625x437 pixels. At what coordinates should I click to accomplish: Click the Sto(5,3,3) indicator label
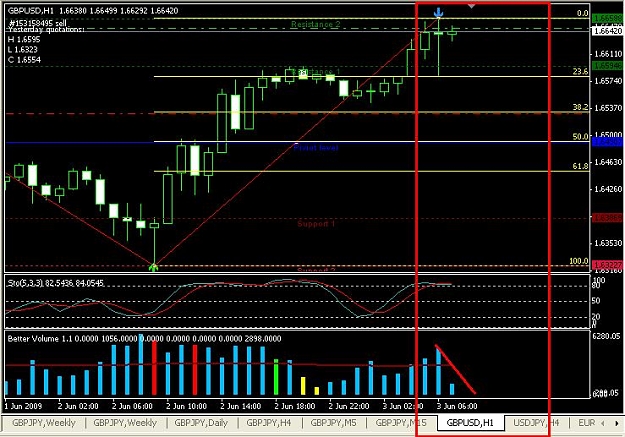point(56,283)
